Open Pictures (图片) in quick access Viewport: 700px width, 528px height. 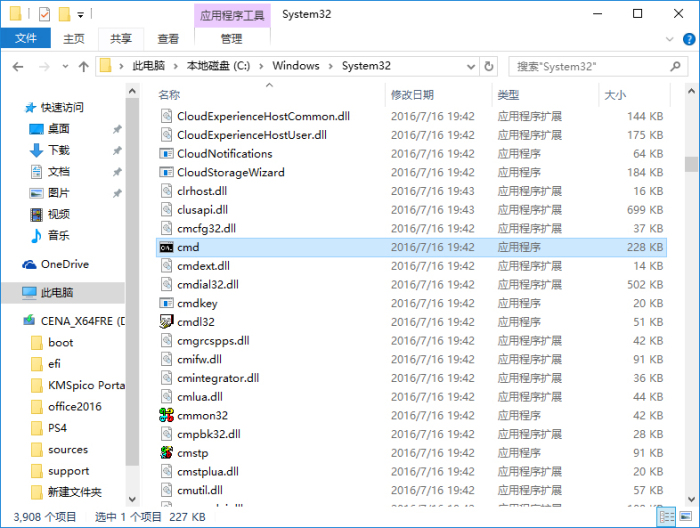pos(58,193)
